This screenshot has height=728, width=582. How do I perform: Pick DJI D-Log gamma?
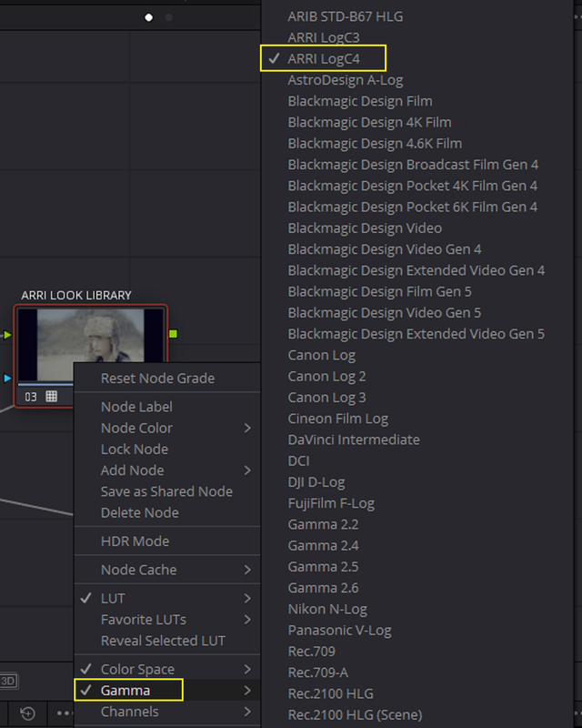[316, 482]
